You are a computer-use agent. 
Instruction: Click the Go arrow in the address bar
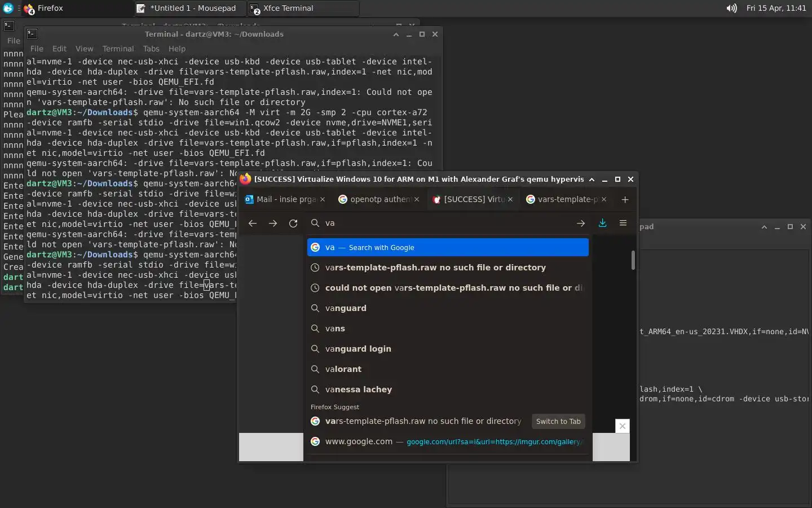point(580,223)
